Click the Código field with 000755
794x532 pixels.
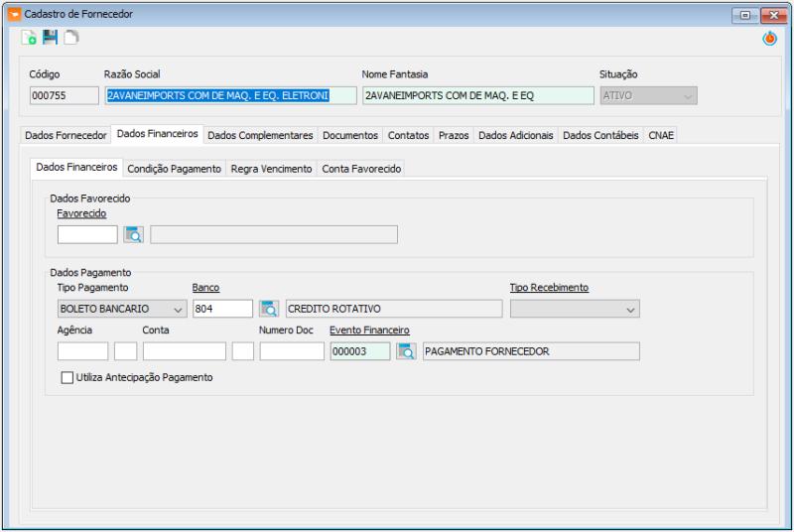65,95
